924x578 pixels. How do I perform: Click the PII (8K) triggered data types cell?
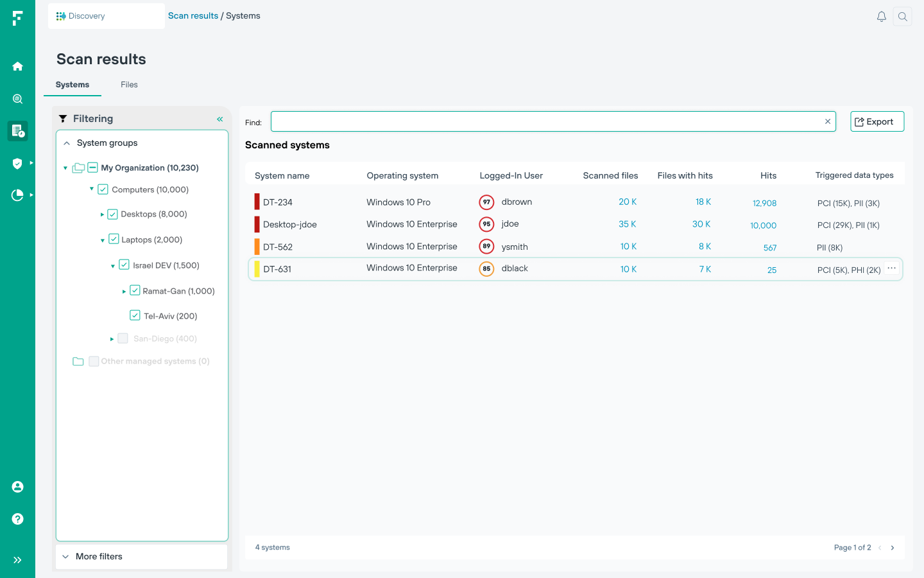tap(830, 248)
